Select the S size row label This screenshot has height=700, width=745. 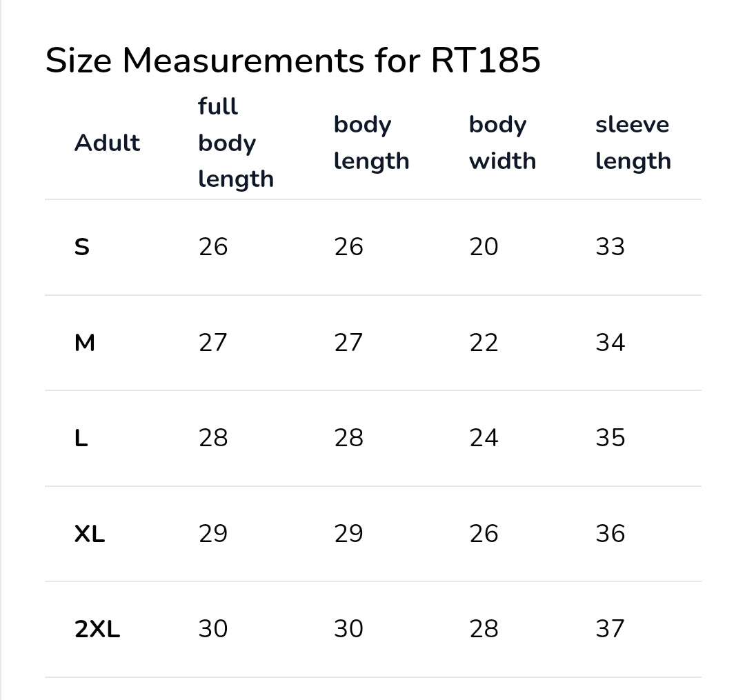click(x=81, y=247)
